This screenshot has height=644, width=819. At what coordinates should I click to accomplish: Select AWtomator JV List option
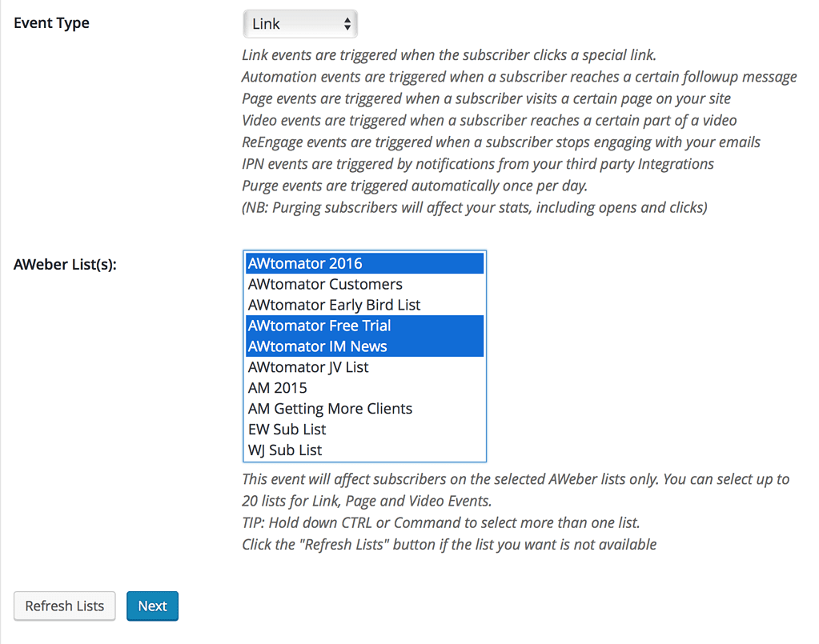tap(364, 367)
